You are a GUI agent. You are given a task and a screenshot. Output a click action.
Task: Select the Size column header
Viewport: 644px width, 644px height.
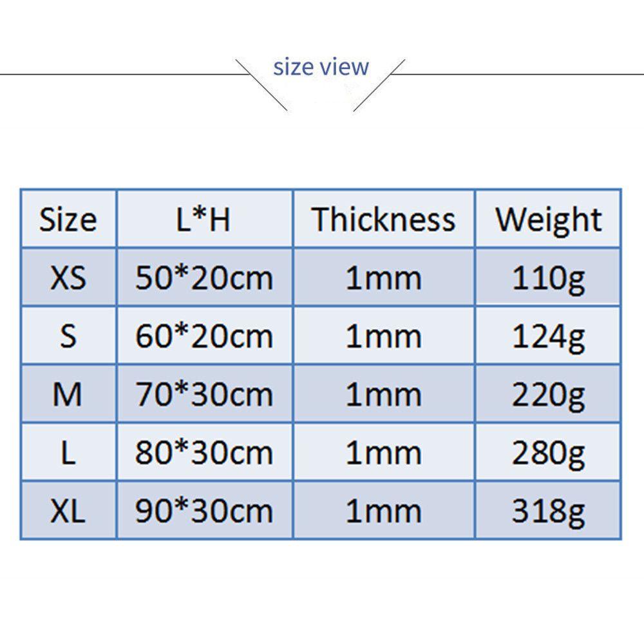(x=68, y=220)
